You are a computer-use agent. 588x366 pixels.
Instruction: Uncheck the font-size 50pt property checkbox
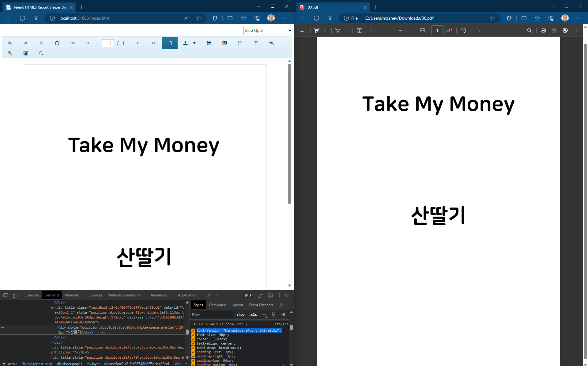tap(193, 335)
